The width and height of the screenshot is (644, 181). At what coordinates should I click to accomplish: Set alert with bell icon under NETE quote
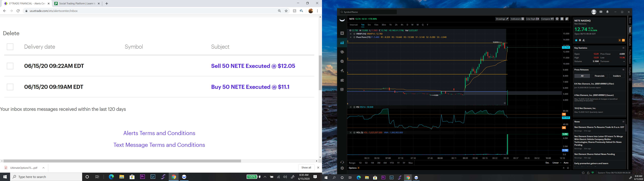[580, 40]
